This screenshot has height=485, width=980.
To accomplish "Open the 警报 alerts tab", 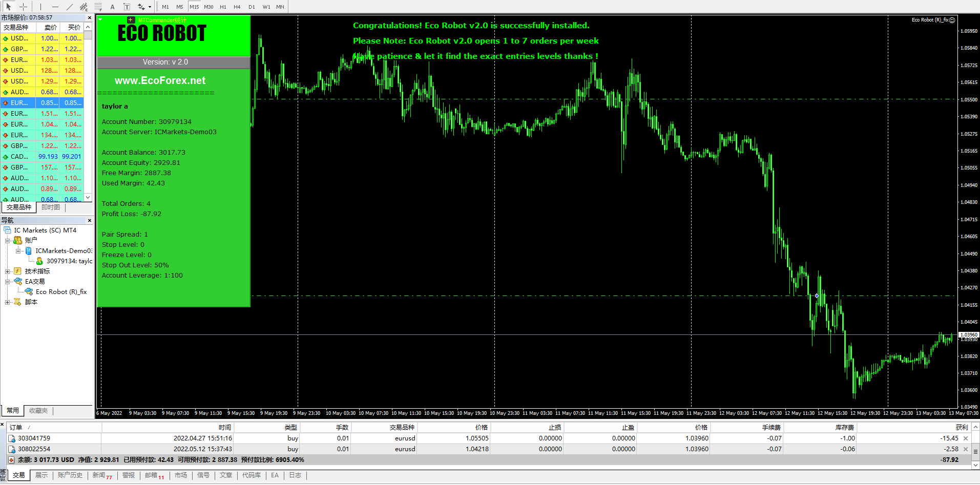I will [129, 475].
